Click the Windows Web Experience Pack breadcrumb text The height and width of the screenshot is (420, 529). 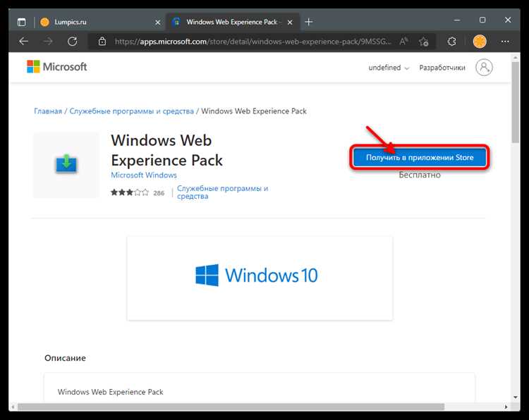(254, 111)
